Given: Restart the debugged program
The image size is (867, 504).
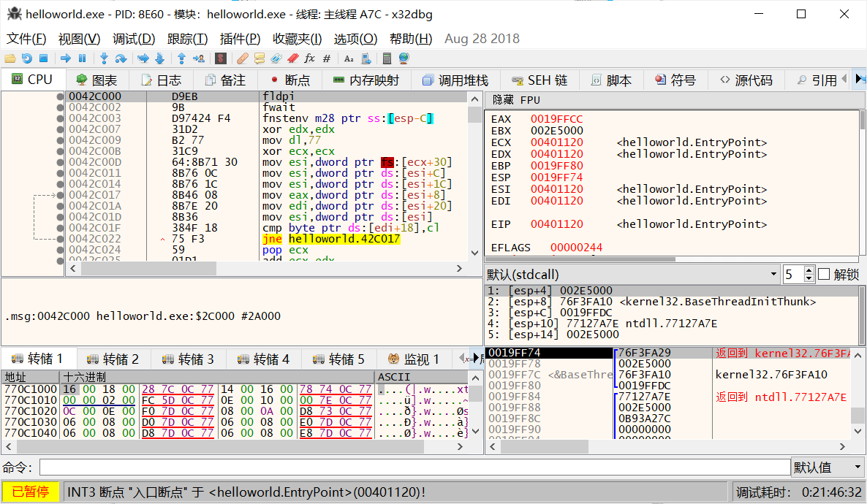Looking at the screenshot, I should pos(26,58).
